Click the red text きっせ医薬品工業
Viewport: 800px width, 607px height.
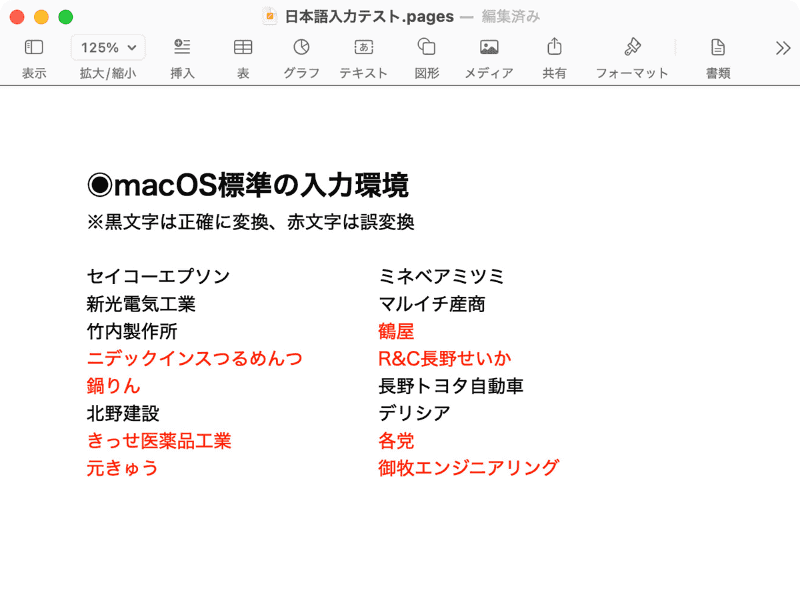159,441
